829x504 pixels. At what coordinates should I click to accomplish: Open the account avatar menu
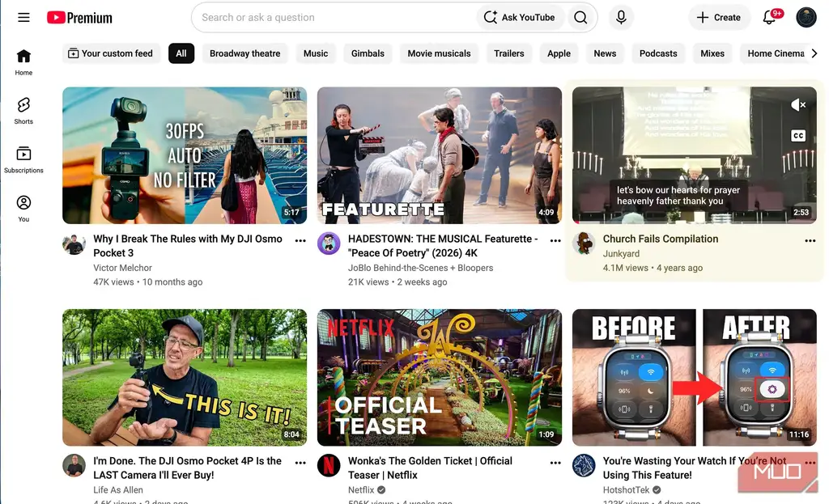pyautogui.click(x=806, y=18)
